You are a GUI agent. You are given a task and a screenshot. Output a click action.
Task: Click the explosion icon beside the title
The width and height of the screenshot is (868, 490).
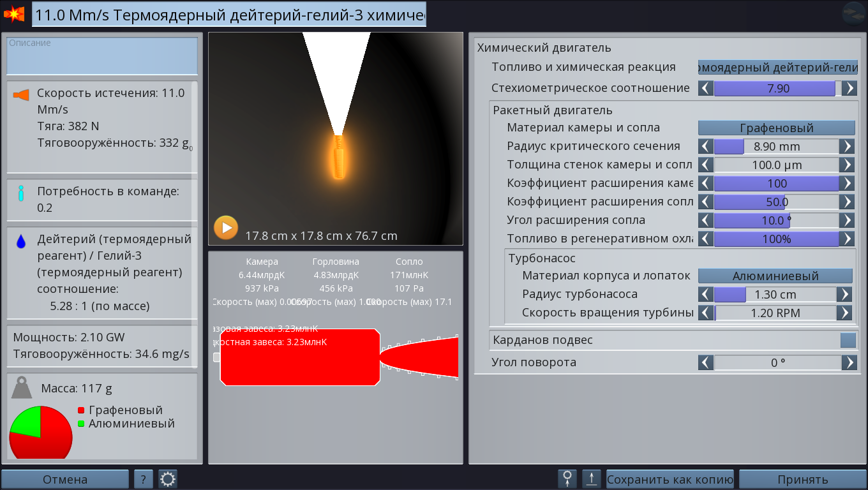click(14, 13)
